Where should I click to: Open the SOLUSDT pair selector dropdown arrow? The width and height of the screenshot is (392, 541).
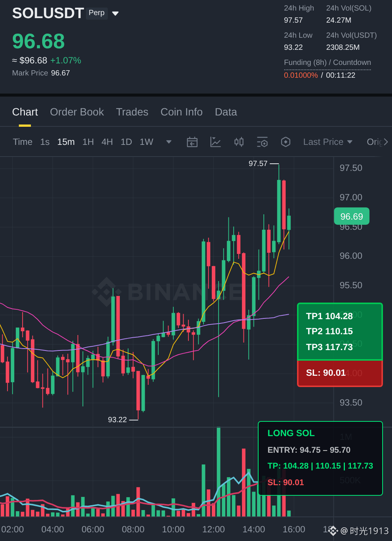coord(115,14)
